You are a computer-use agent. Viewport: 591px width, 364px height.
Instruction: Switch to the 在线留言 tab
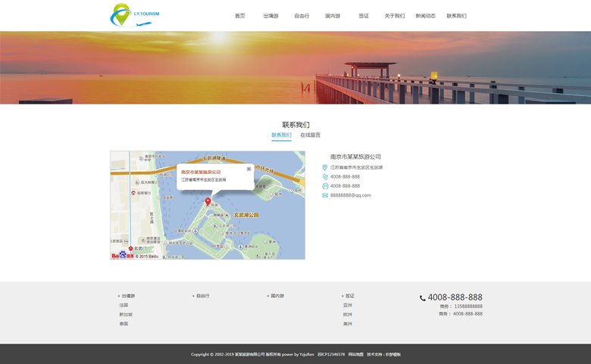[310, 135]
